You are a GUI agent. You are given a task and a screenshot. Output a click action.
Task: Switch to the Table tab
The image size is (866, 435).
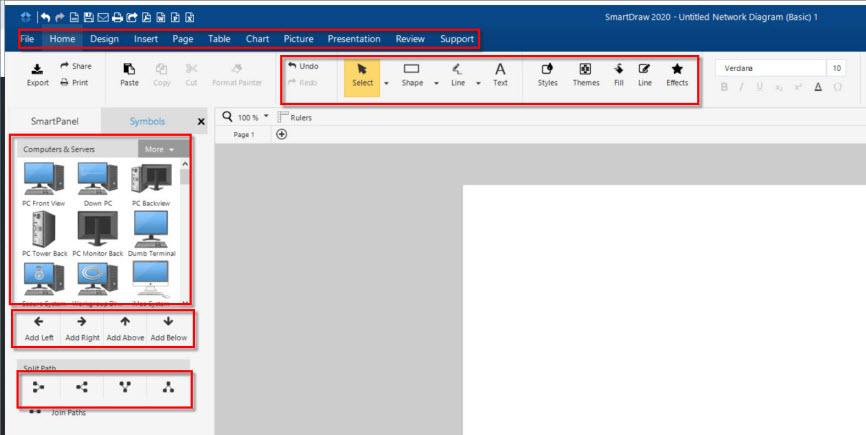coord(219,39)
